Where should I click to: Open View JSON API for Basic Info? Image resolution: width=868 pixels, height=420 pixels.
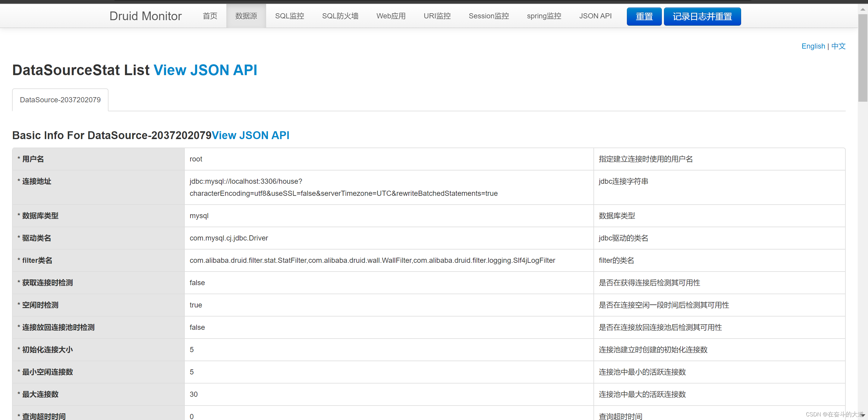coord(251,135)
